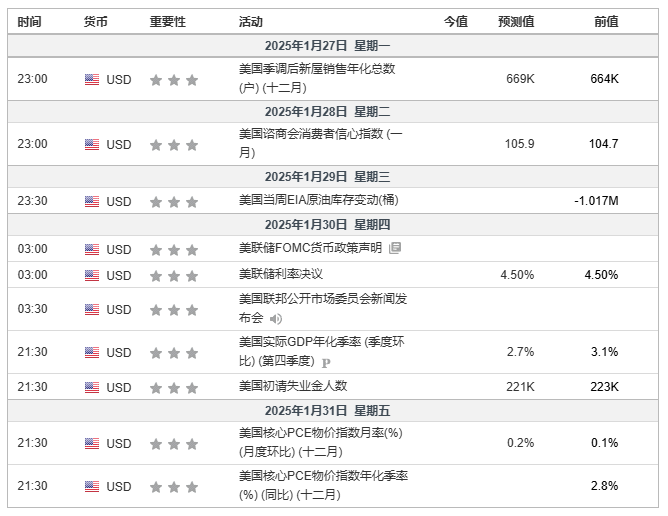
Task: Open the 美联储利率决议 event link
Action: pos(281,274)
